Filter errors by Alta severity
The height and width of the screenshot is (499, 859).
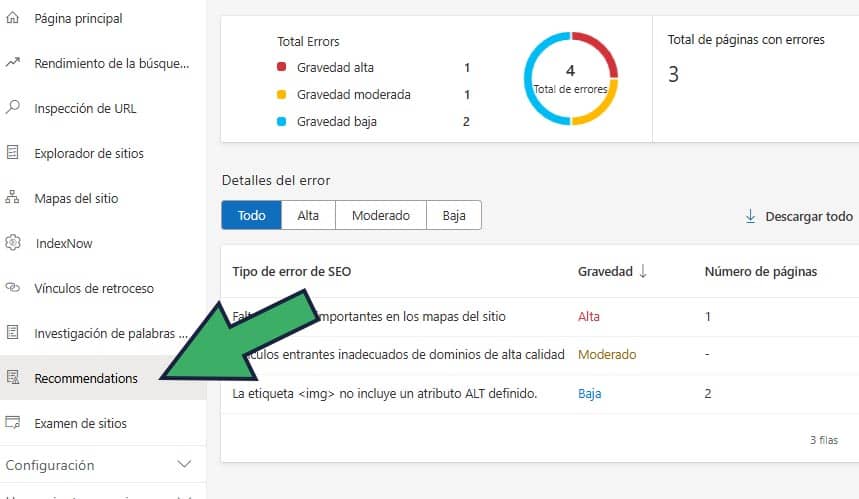click(308, 215)
